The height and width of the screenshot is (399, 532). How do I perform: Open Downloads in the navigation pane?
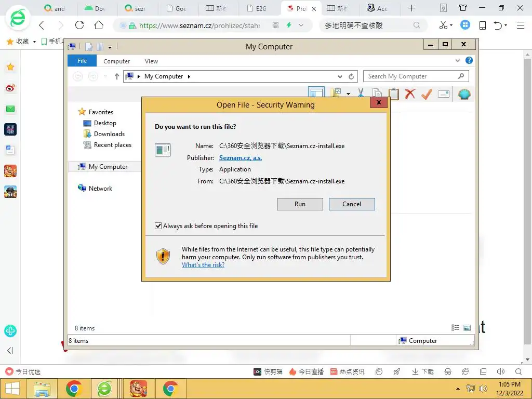pos(109,134)
